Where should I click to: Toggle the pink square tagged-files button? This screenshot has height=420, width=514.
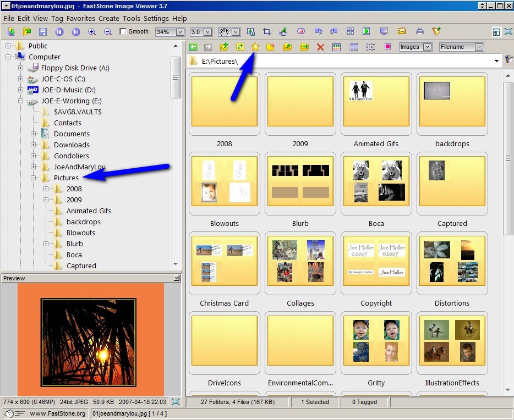tap(387, 47)
